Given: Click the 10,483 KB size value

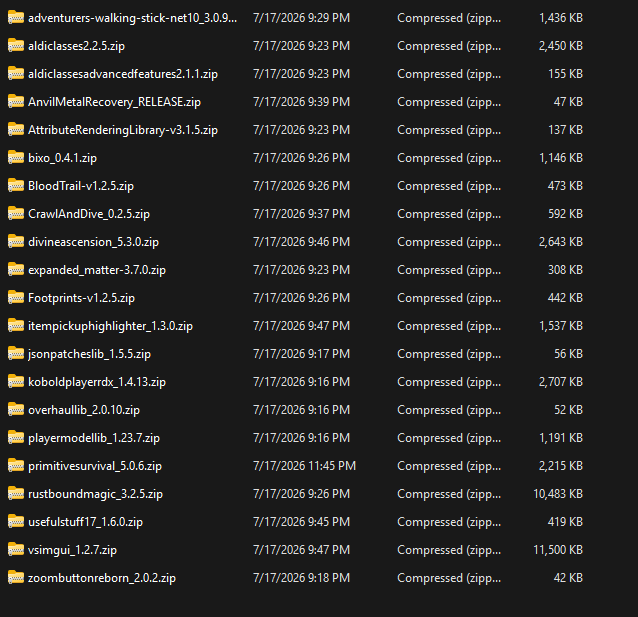Looking at the screenshot, I should pos(558,493).
